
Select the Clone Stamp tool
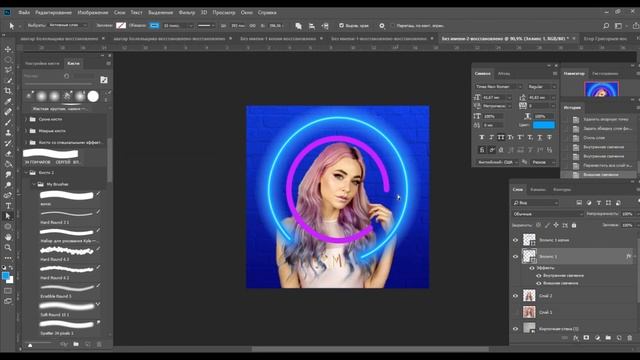(8, 133)
